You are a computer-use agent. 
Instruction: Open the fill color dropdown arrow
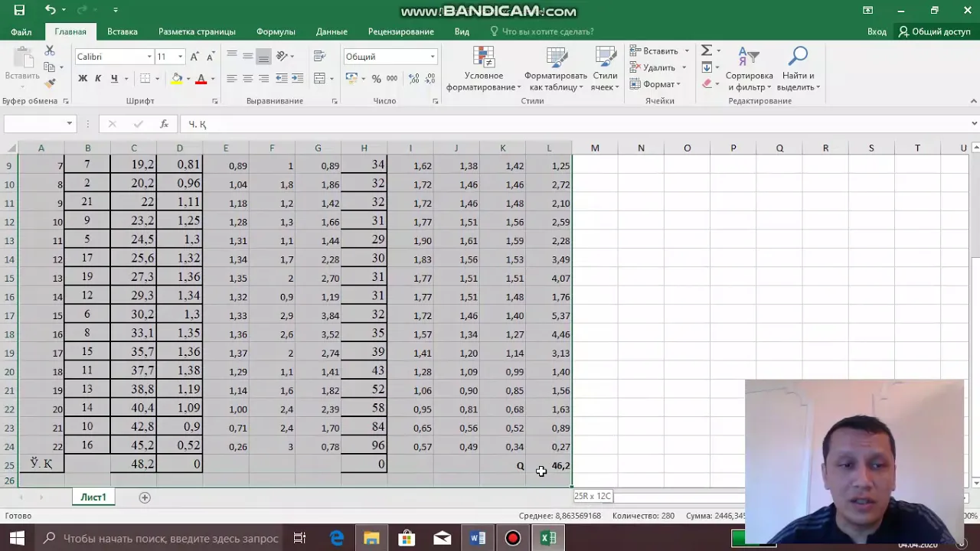(188, 79)
